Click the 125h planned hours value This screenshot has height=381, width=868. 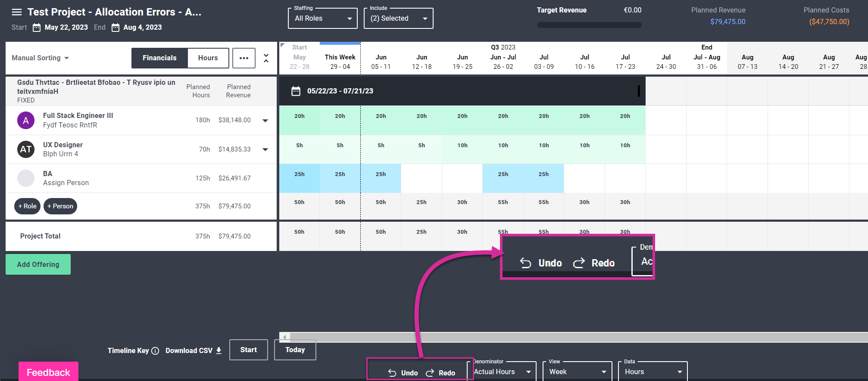coord(203,178)
